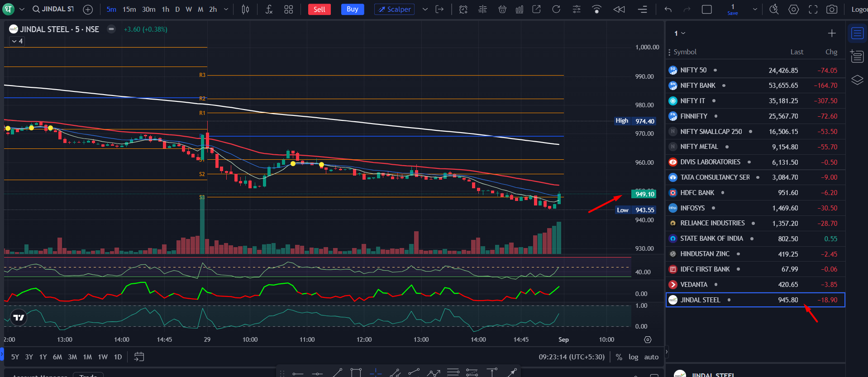Viewport: 868px width, 377px height.
Task: Open the indicator templates grid icon
Action: pos(289,9)
